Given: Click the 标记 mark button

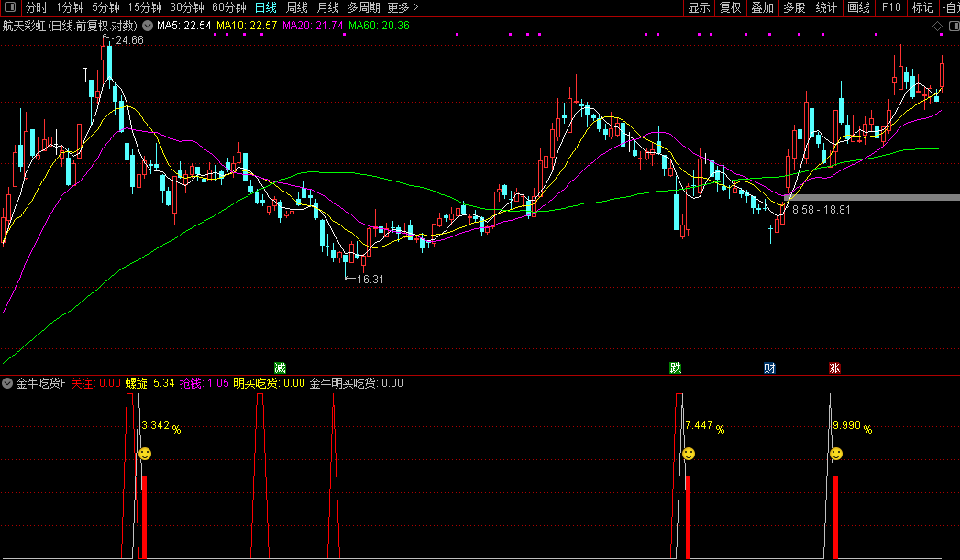Looking at the screenshot, I should coord(922,7).
